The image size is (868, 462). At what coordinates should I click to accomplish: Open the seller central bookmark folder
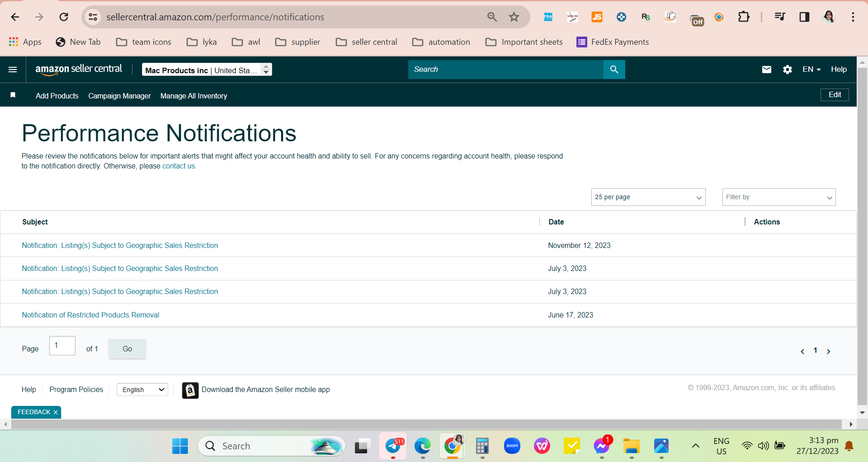click(366, 42)
